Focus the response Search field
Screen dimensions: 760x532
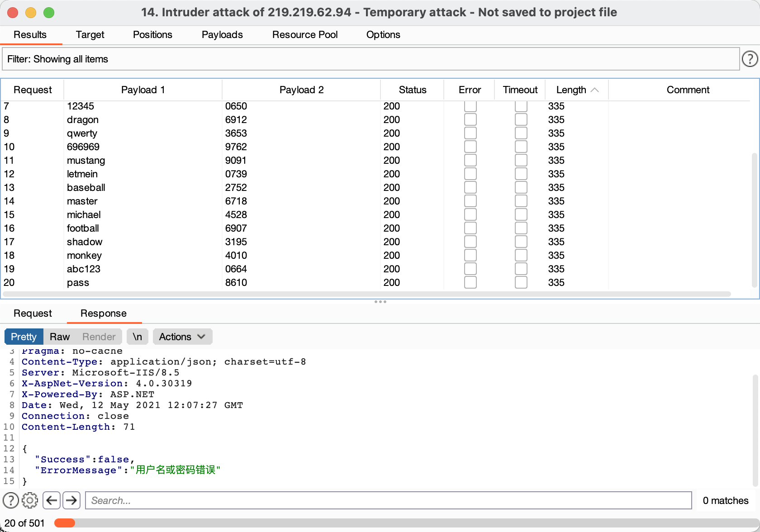(x=389, y=500)
